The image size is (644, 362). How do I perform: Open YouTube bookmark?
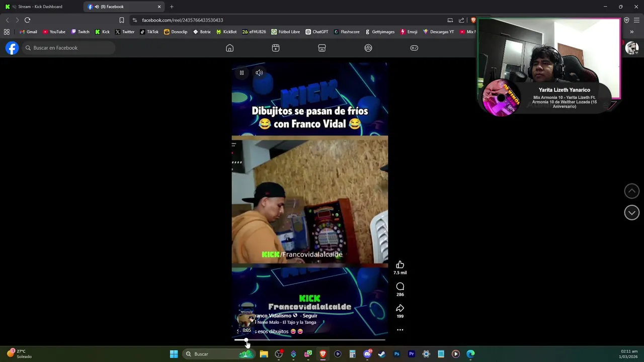tap(54, 32)
